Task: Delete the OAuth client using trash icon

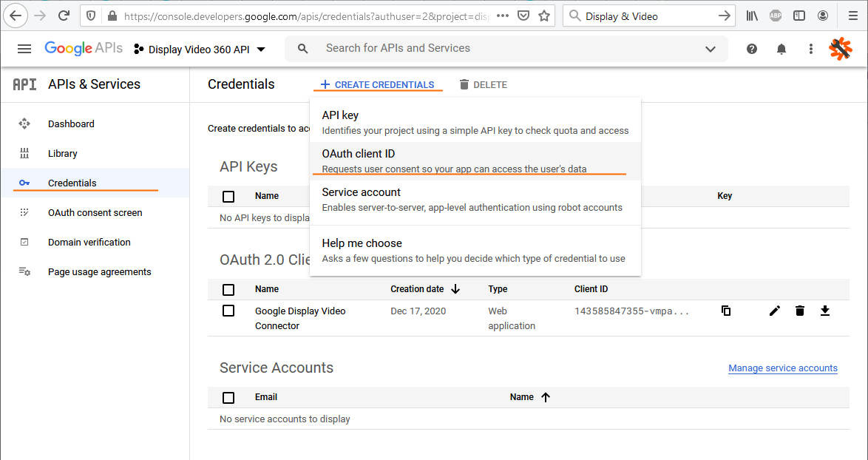Action: click(x=799, y=311)
